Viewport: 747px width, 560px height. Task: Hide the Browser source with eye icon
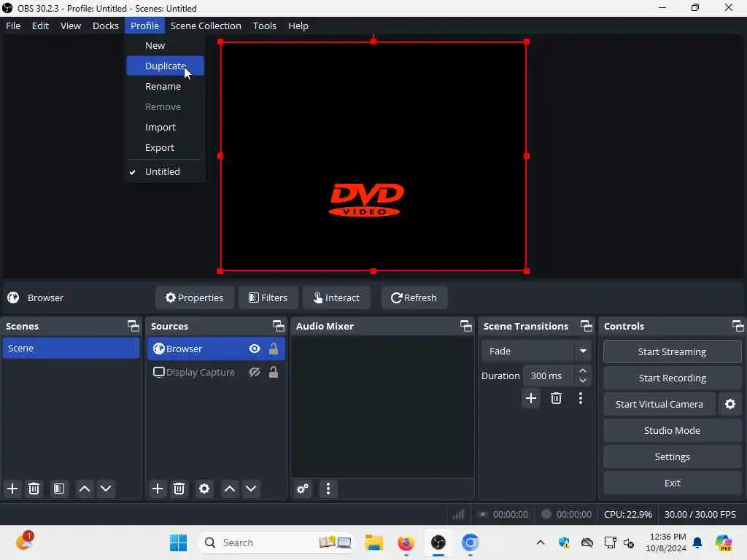point(255,349)
